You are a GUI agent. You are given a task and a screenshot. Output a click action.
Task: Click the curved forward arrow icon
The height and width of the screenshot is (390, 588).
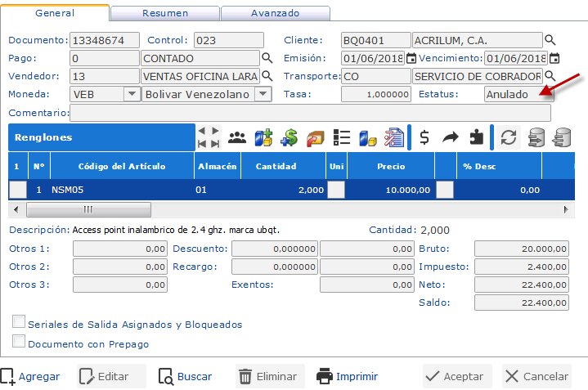click(x=451, y=137)
